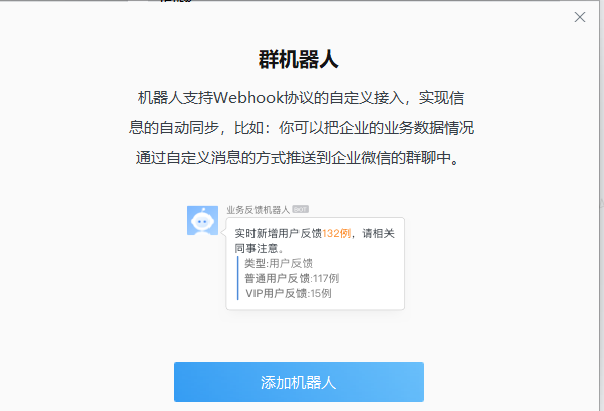This screenshot has height=411, width=604.
Task: Select the 业务反馈机器人 name label
Action: [x=258, y=210]
